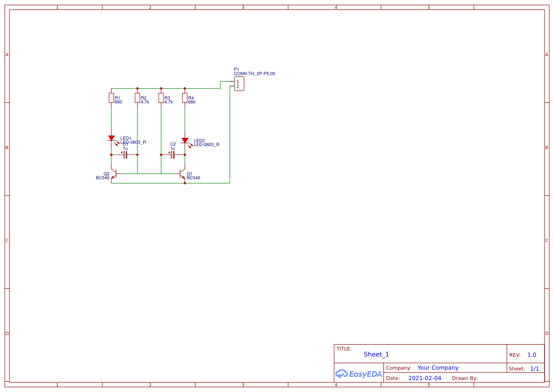Click the C2 designator label
Viewport: 554px width, 392px height.
(x=173, y=144)
